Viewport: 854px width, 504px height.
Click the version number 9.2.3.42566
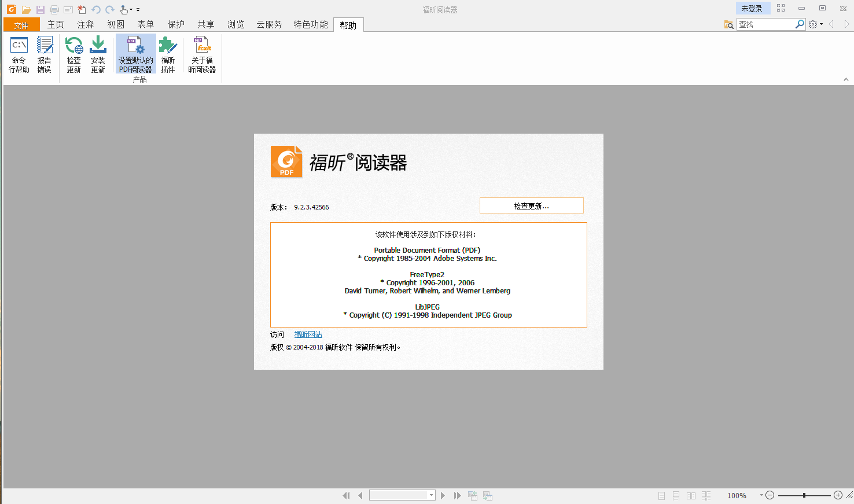pyautogui.click(x=311, y=207)
